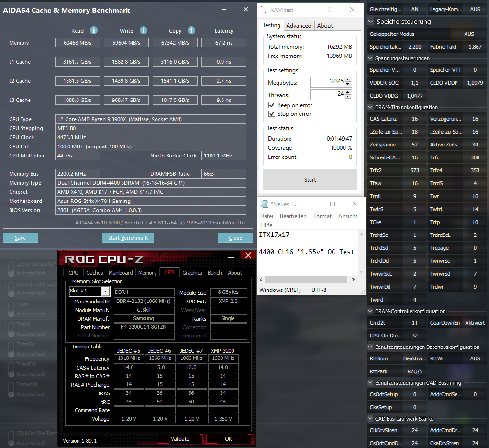Switch to the Memory tab in CPU-Z
Image resolution: width=489 pixels, height=448 pixels.
tap(147, 273)
